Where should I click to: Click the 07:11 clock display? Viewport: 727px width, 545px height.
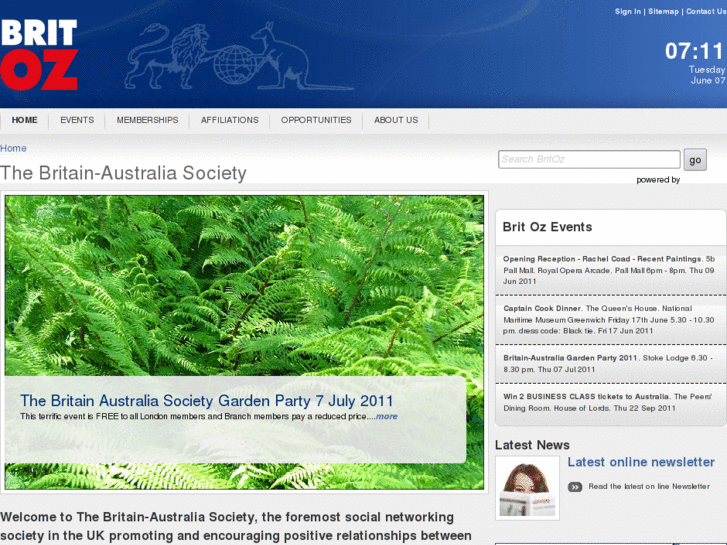(694, 51)
